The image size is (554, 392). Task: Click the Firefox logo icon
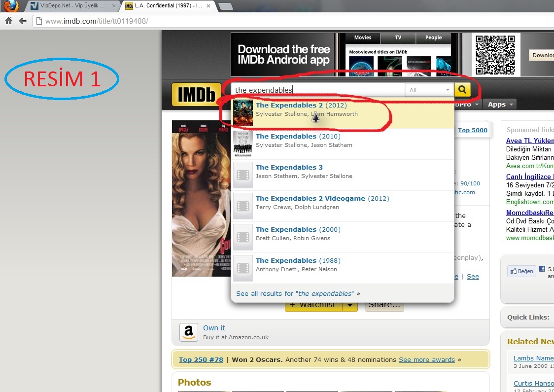[11, 5]
